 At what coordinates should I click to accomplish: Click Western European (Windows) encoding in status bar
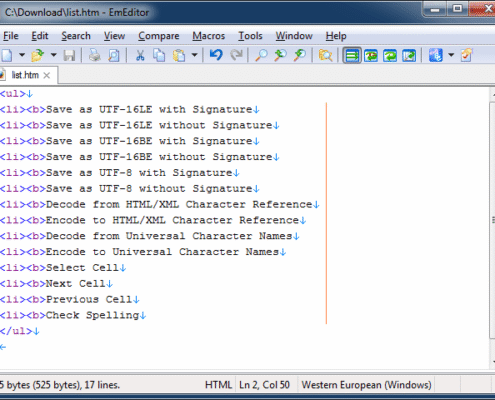point(366,385)
